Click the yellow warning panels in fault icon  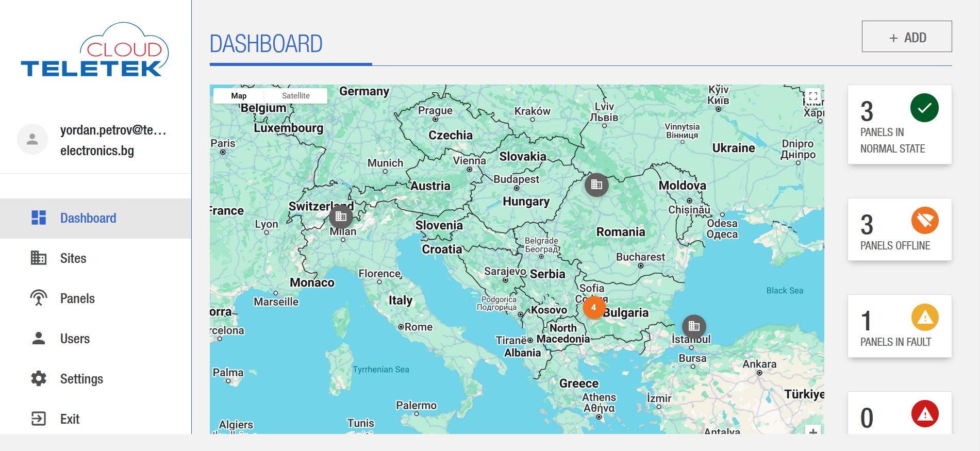pos(925,317)
